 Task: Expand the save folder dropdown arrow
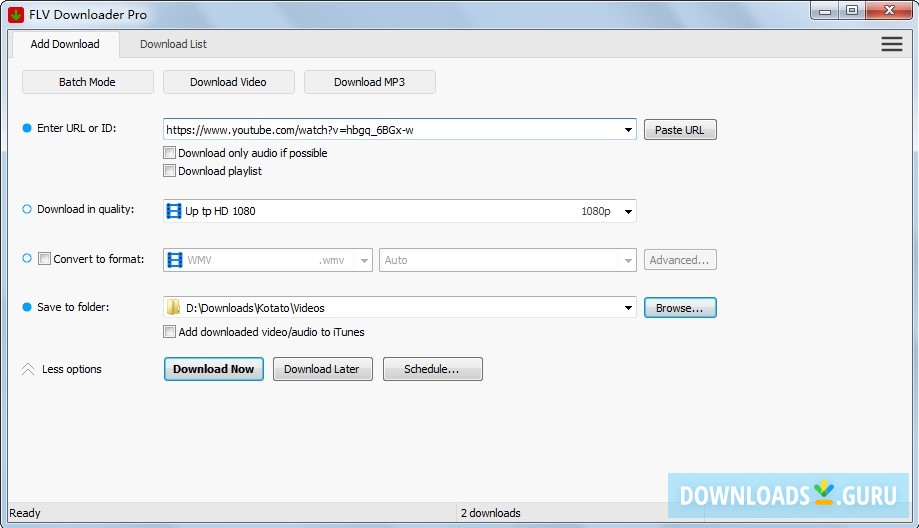click(x=628, y=308)
